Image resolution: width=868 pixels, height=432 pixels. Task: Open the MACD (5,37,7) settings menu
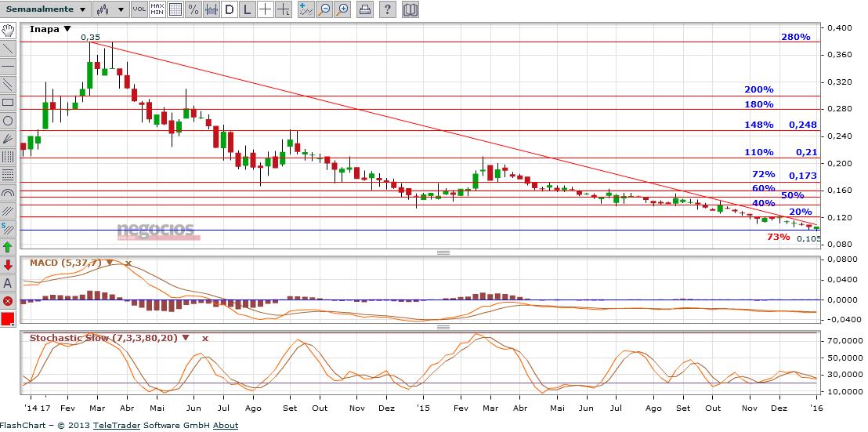(109, 263)
